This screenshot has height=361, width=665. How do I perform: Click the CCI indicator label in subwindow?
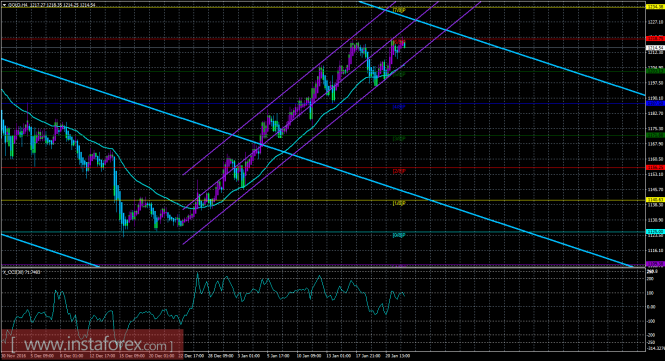21,272
